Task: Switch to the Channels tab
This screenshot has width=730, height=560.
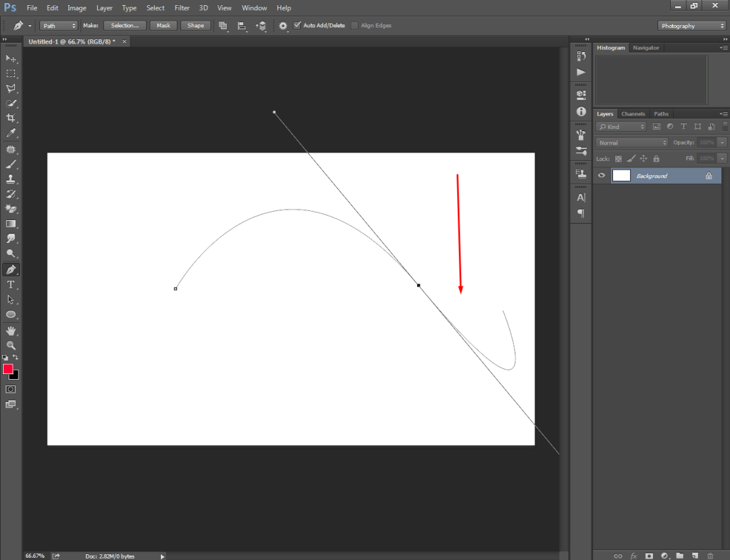Action: pos(633,113)
